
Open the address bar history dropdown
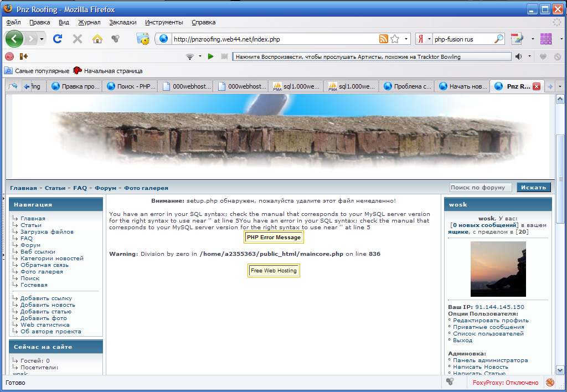(x=407, y=39)
